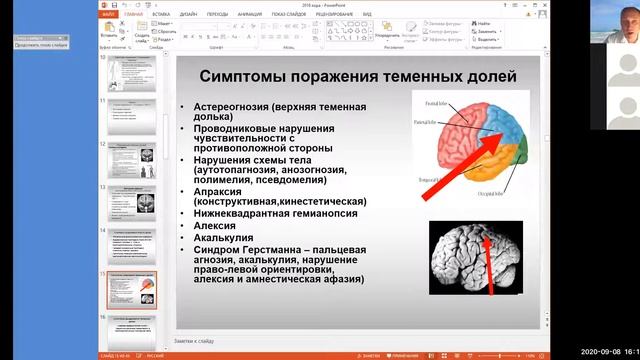Toggle Underline (Ч) formatting

pyautogui.click(x=200, y=37)
